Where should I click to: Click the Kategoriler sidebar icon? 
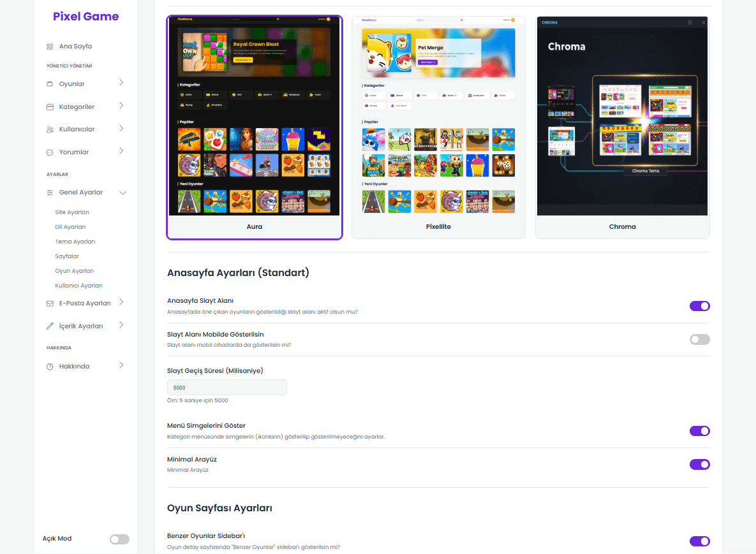[50, 107]
